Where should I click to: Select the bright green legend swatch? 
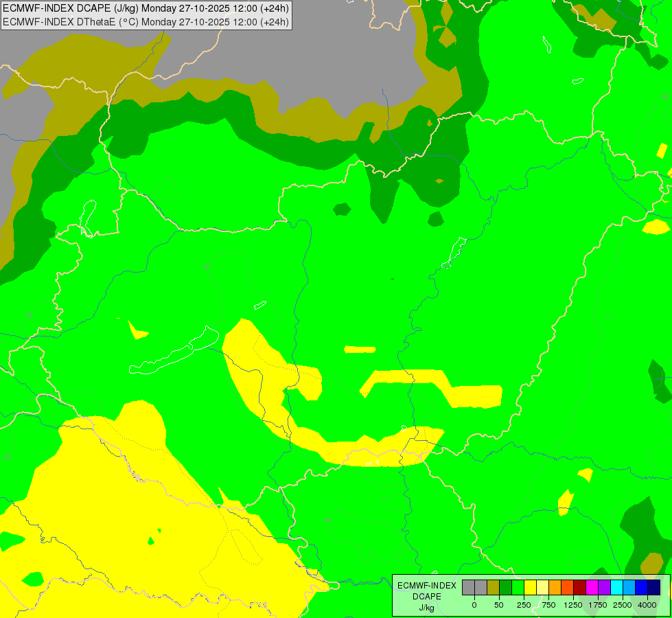pos(518,587)
